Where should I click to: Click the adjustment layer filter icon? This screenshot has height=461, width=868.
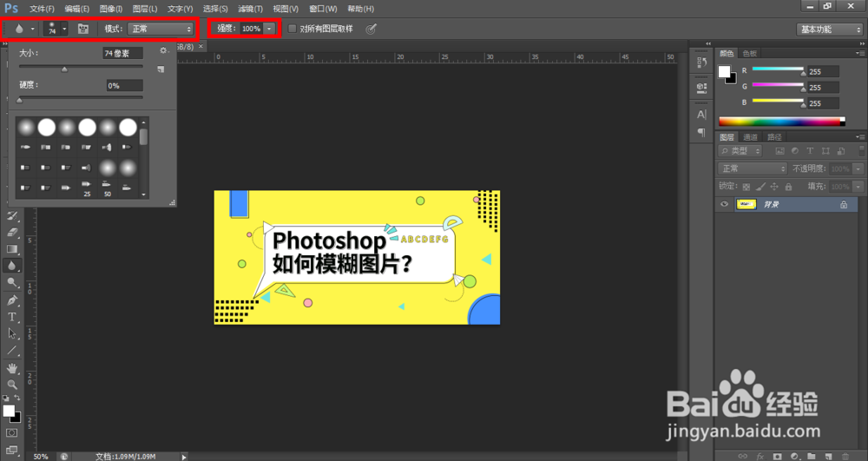795,151
